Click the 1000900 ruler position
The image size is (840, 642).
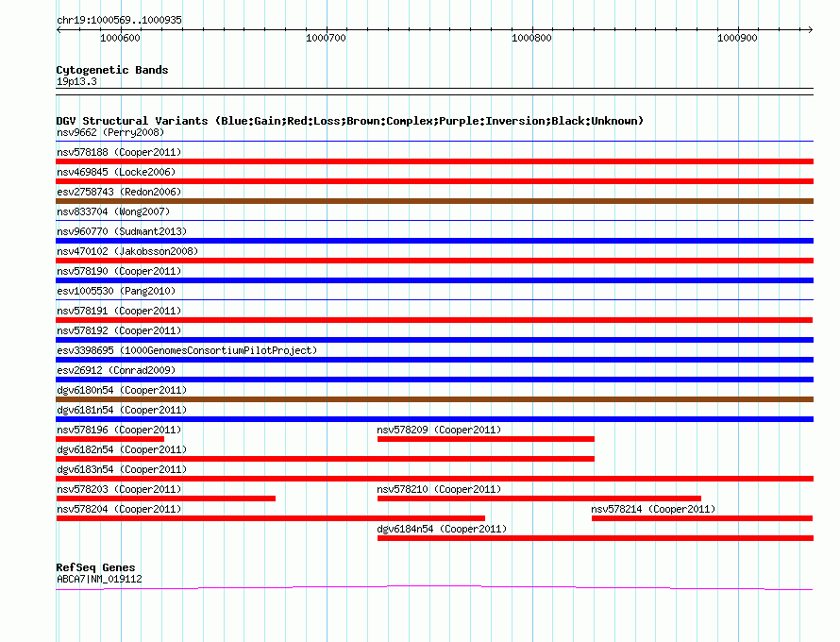737,38
